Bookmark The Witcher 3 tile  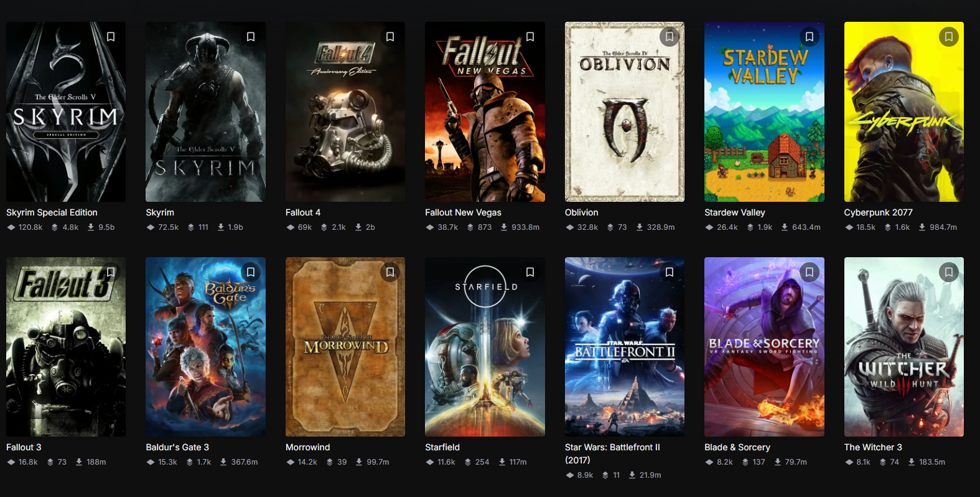tap(949, 272)
